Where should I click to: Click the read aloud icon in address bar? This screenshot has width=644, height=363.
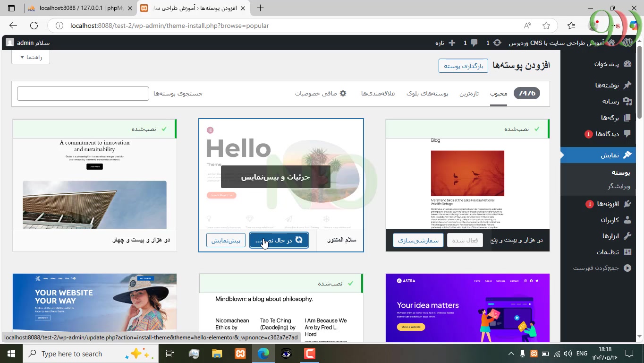tap(527, 26)
